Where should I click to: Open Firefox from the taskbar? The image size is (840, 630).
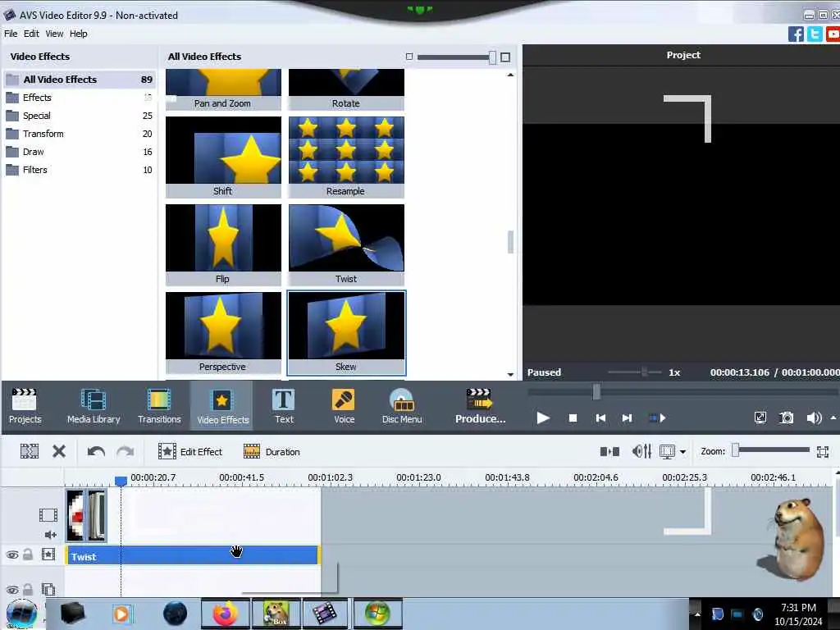click(226, 614)
